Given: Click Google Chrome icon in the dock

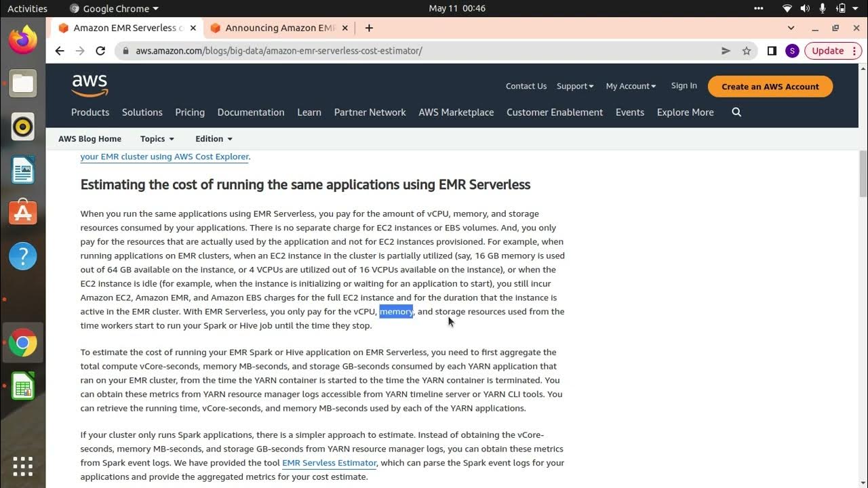Looking at the screenshot, I should click(22, 343).
